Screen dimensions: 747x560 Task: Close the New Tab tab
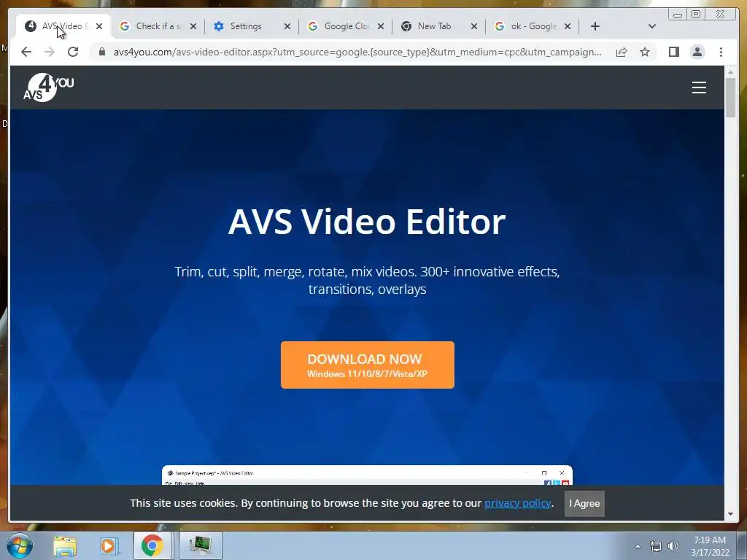[474, 26]
